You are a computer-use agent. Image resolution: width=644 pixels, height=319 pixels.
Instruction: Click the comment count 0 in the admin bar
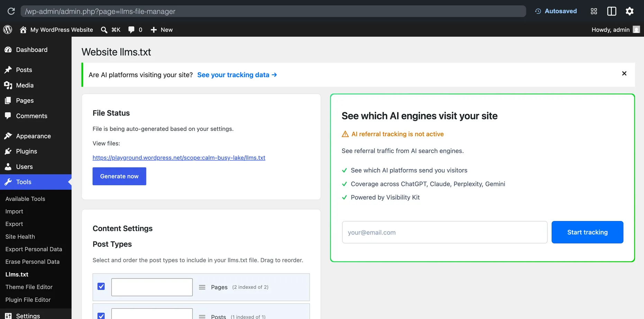coord(140,30)
